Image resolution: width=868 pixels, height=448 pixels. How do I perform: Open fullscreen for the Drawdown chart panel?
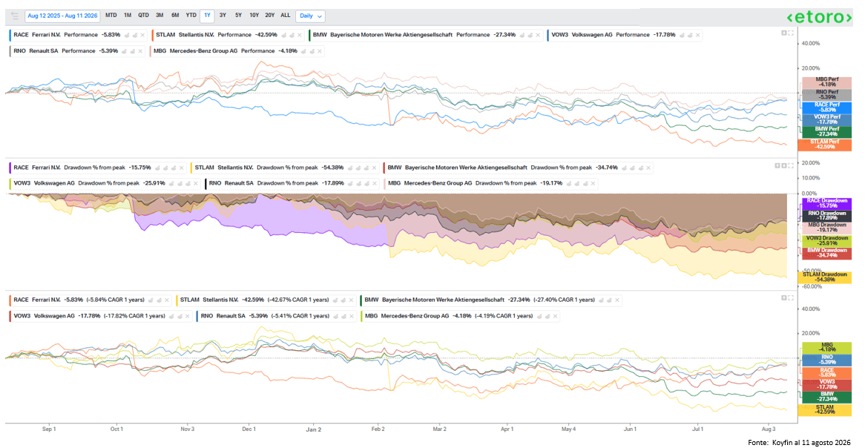coord(791,165)
